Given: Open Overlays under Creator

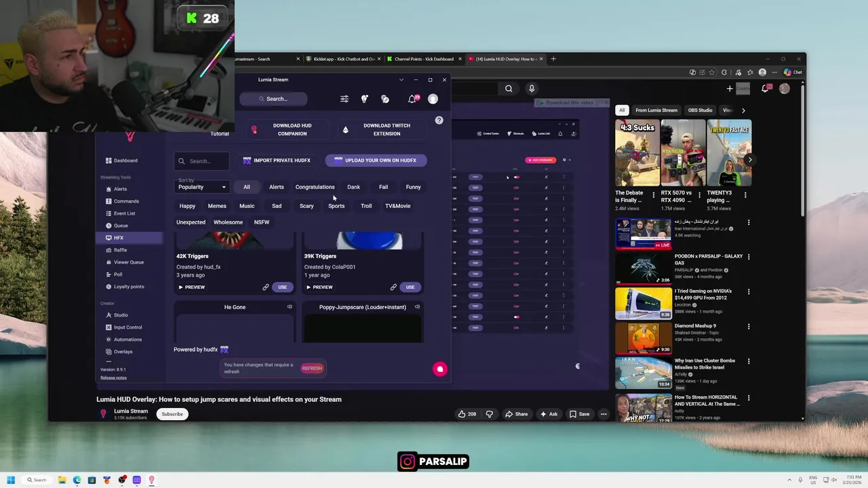Looking at the screenshot, I should pyautogui.click(x=119, y=352).
